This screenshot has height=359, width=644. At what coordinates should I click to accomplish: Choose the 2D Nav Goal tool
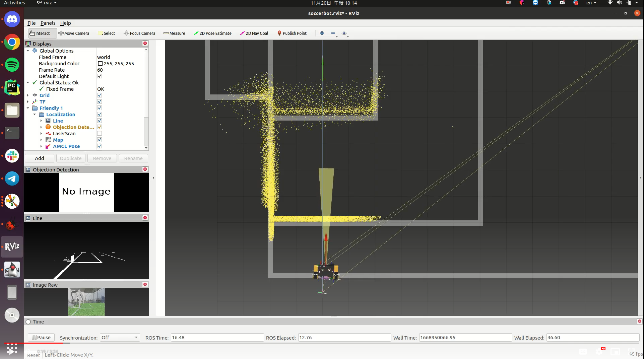click(x=254, y=33)
